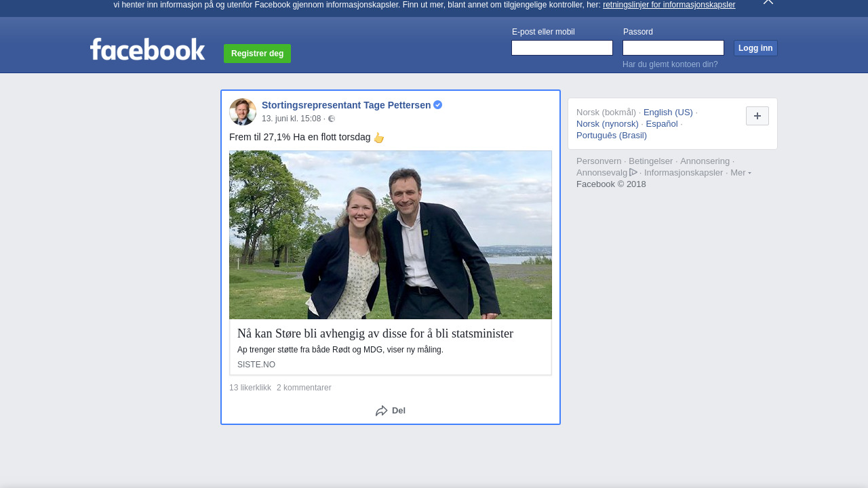Click the thumbs-up emoji in the post text
Viewport: 868px width, 488px height.
[x=379, y=138]
